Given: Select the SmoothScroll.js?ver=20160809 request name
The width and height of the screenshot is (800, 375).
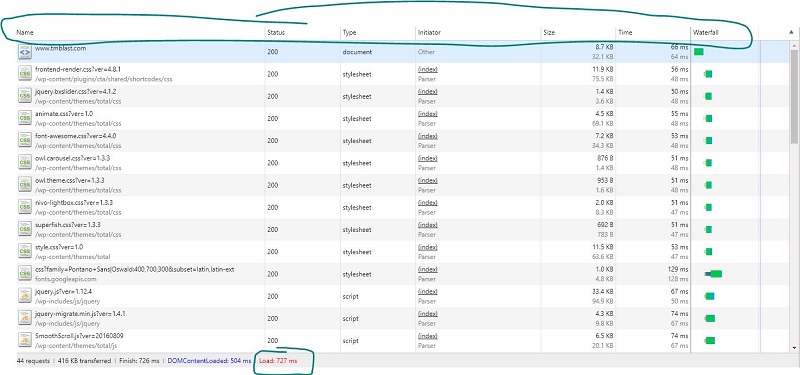Looking at the screenshot, I should [x=79, y=336].
